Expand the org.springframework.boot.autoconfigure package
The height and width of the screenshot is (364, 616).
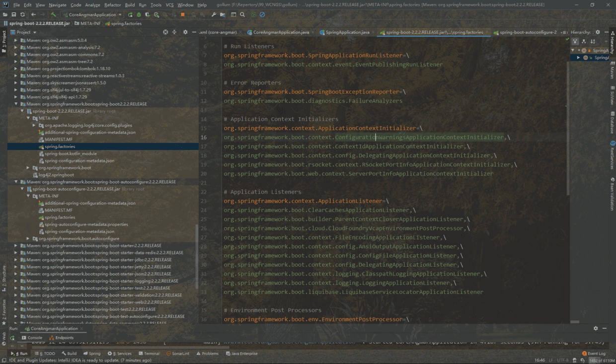tap(28, 238)
